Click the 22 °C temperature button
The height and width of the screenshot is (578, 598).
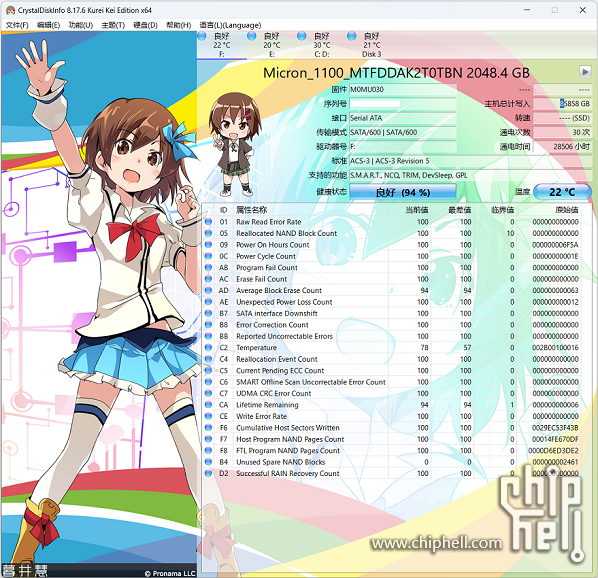pos(562,192)
